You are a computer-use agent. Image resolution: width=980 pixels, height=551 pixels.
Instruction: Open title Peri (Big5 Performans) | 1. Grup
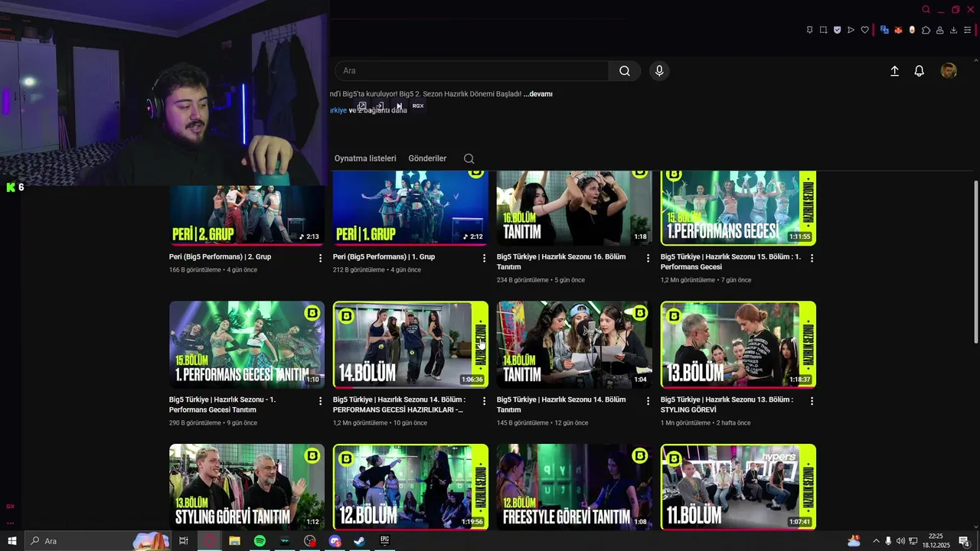(384, 257)
